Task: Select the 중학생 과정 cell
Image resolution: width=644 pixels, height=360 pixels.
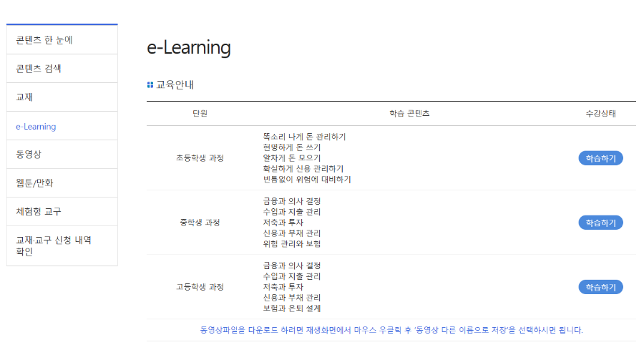Action: click(200, 223)
